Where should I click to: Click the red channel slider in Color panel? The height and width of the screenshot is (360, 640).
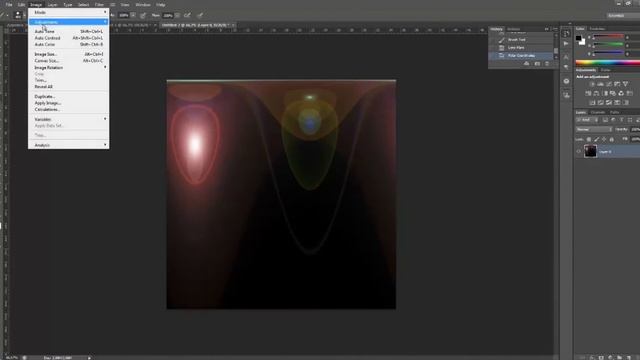pyautogui.click(x=608, y=37)
